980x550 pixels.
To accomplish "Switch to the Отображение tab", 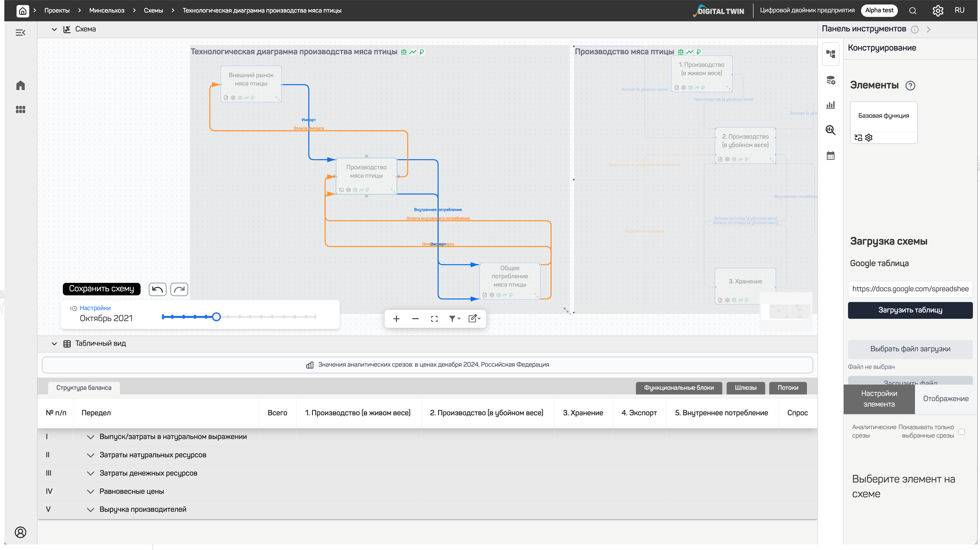I will (x=945, y=399).
